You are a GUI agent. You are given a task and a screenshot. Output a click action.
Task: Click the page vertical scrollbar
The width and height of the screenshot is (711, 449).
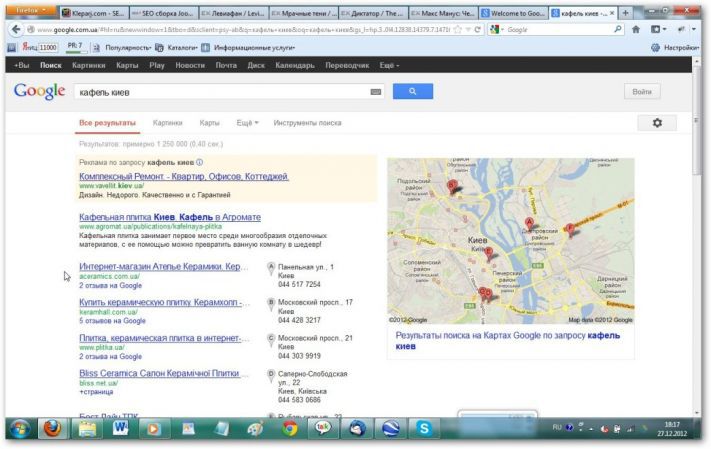click(696, 243)
